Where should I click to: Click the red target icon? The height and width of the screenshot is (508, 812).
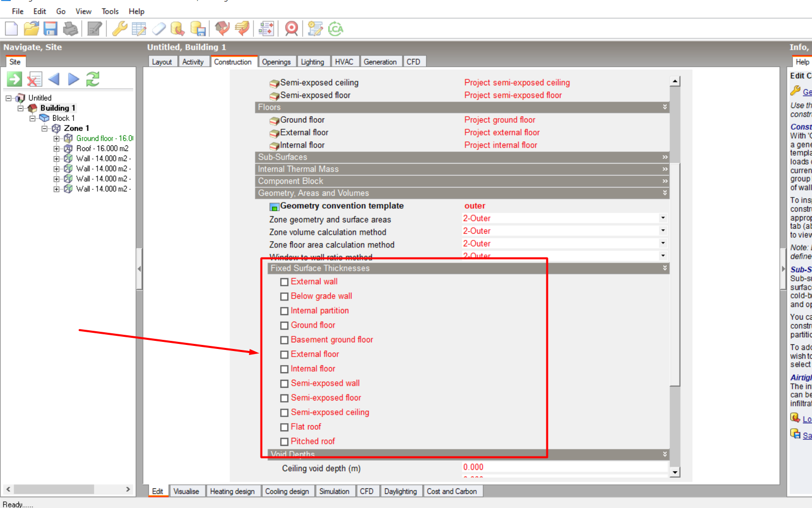(x=291, y=29)
